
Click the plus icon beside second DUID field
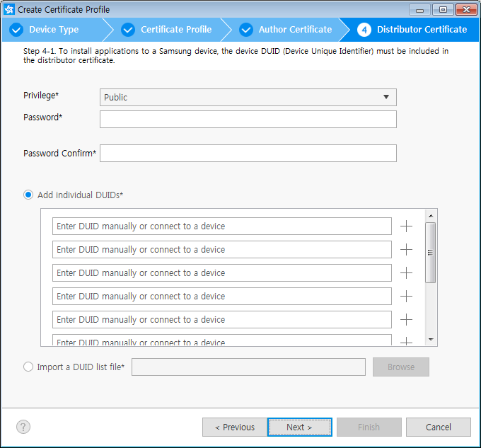pyautogui.click(x=406, y=250)
